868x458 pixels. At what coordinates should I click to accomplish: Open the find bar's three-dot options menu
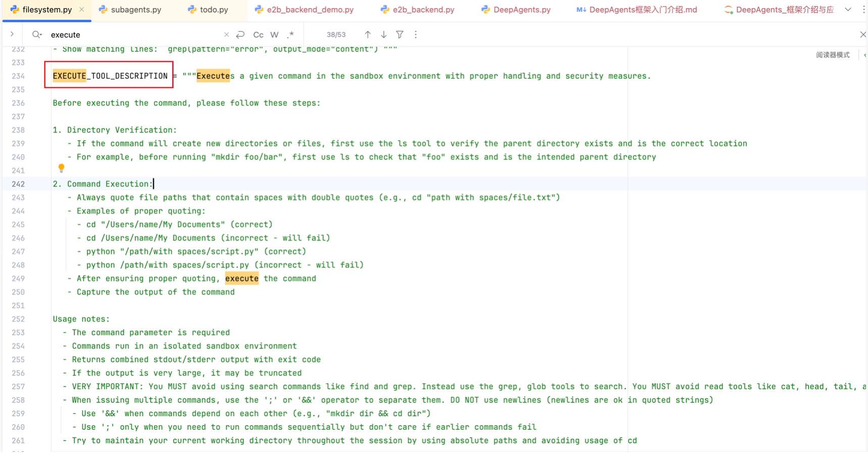coord(416,35)
